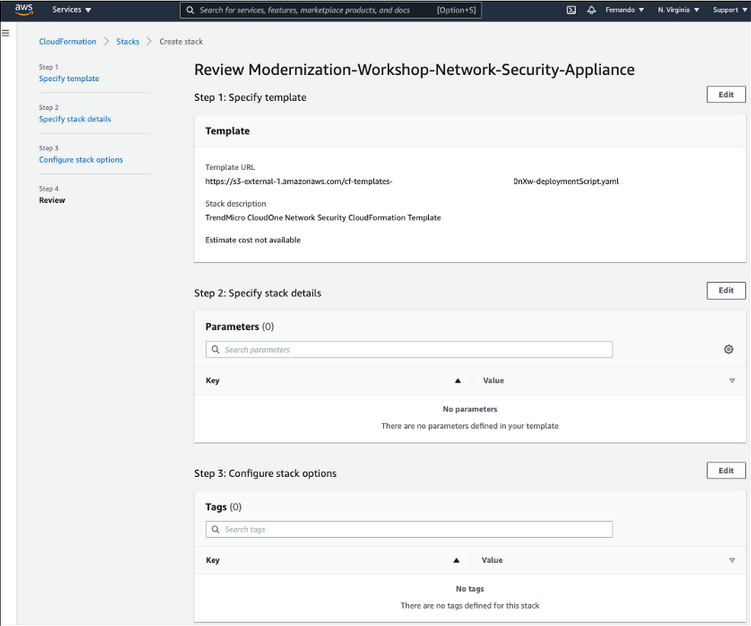Edit Step 1 Specify template section
Screen dimensions: 751x626
726,94
